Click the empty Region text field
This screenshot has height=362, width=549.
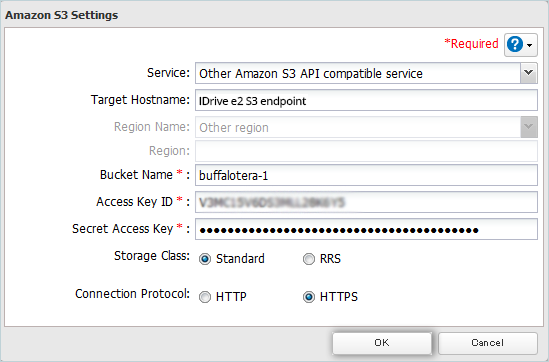pos(366,151)
